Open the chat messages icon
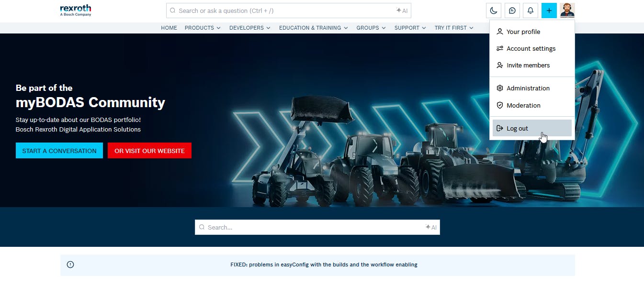Image resolution: width=644 pixels, height=298 pixels. point(512,11)
